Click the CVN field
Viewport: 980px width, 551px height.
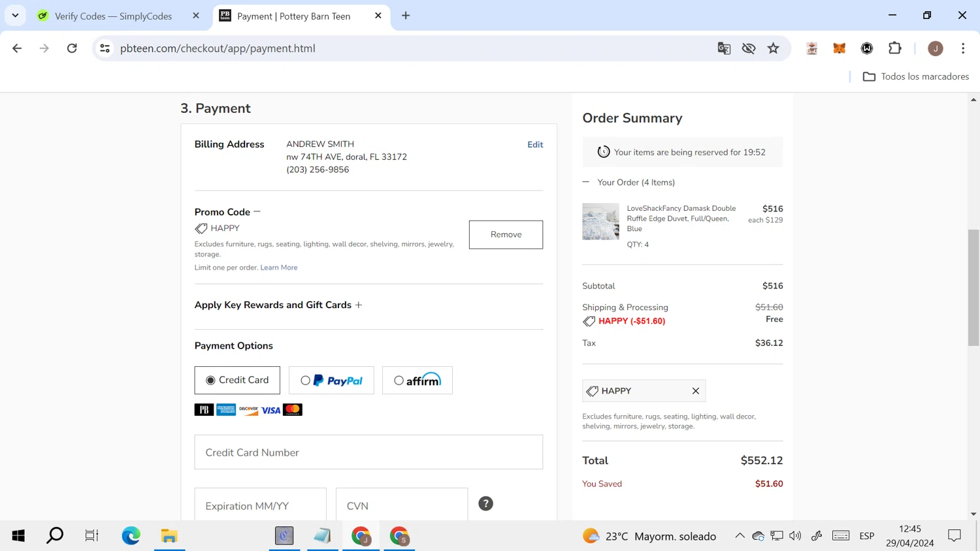(x=402, y=505)
